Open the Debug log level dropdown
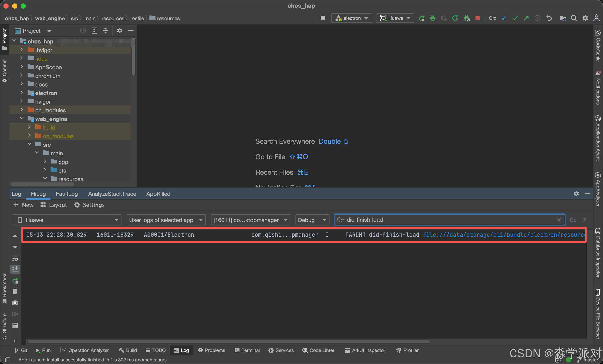Image resolution: width=603 pixels, height=364 pixels. [312, 220]
